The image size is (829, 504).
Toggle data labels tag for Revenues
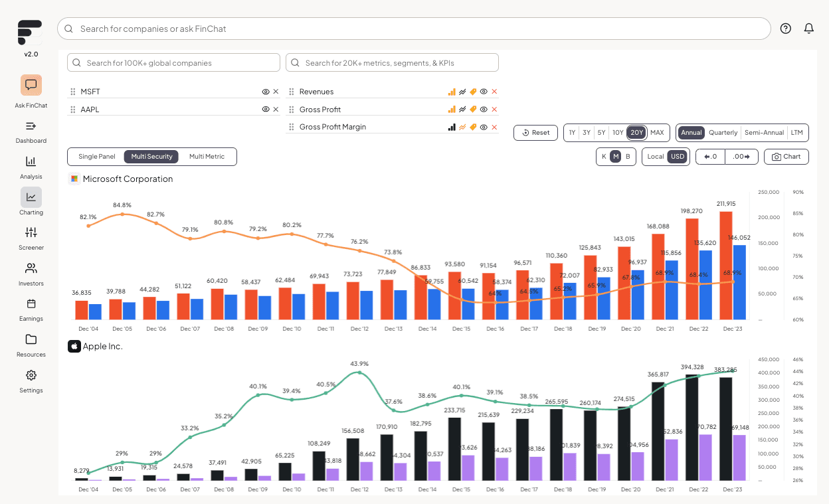pos(473,92)
